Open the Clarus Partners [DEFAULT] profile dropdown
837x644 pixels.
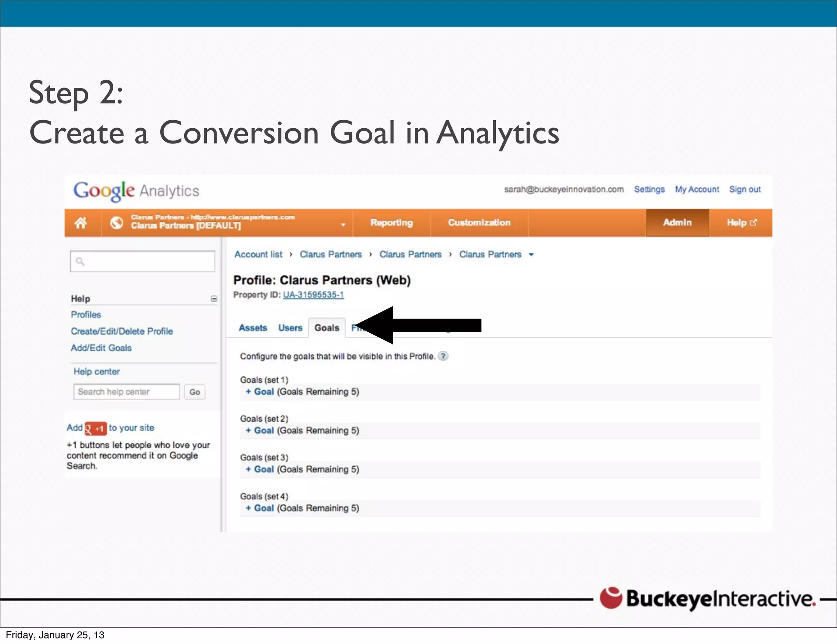[343, 224]
